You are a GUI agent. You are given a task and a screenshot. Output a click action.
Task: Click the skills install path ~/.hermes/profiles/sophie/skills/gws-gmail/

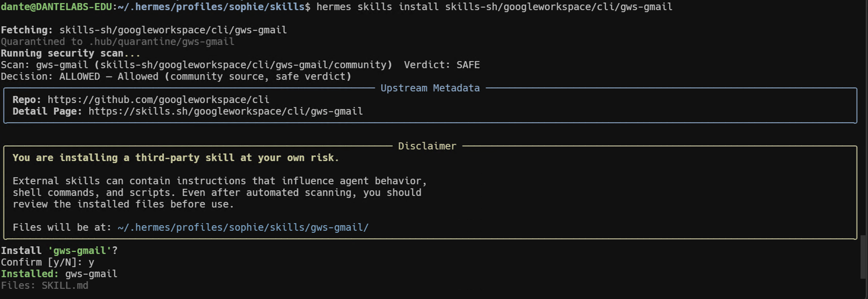coord(243,228)
